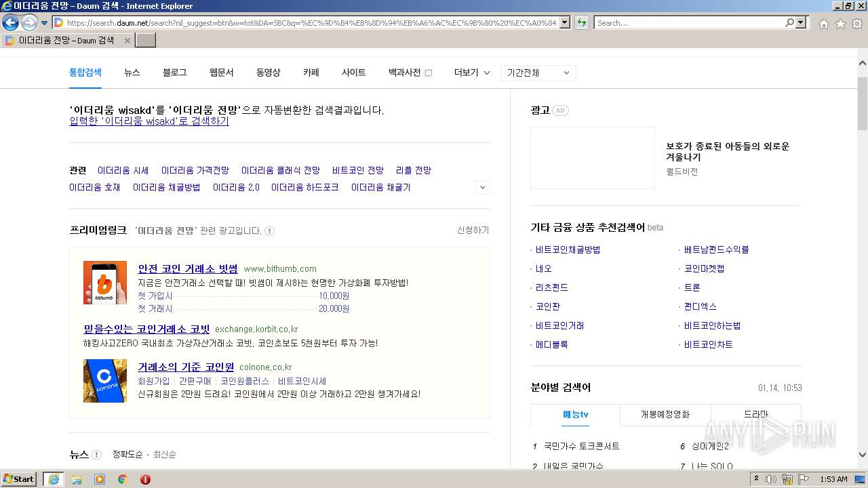
Task: Click the search magnifier icon in IE search box
Action: coord(789,23)
